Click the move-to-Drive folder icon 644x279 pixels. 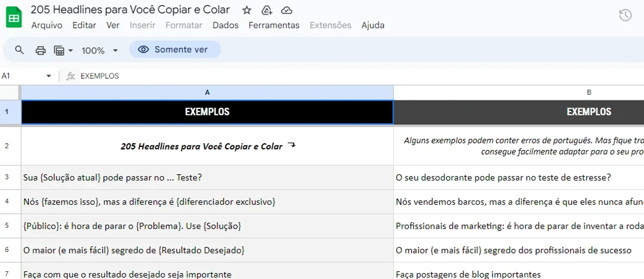pos(267,10)
